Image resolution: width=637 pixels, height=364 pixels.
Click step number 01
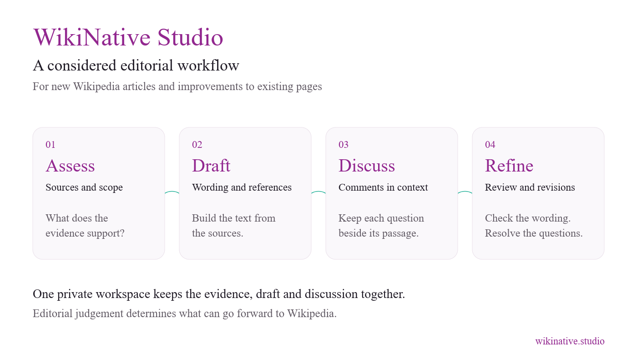click(51, 145)
